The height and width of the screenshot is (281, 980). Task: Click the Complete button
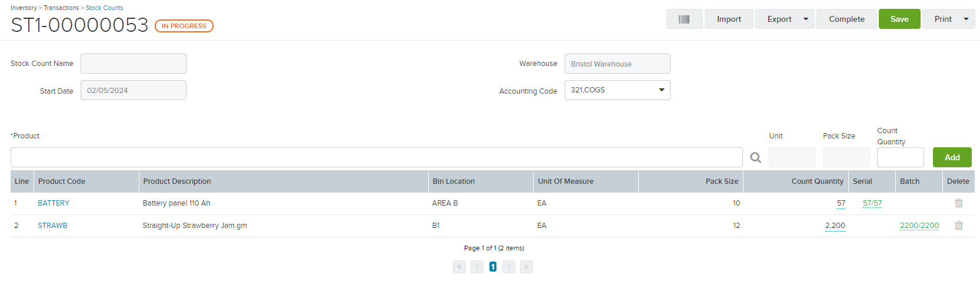[846, 19]
